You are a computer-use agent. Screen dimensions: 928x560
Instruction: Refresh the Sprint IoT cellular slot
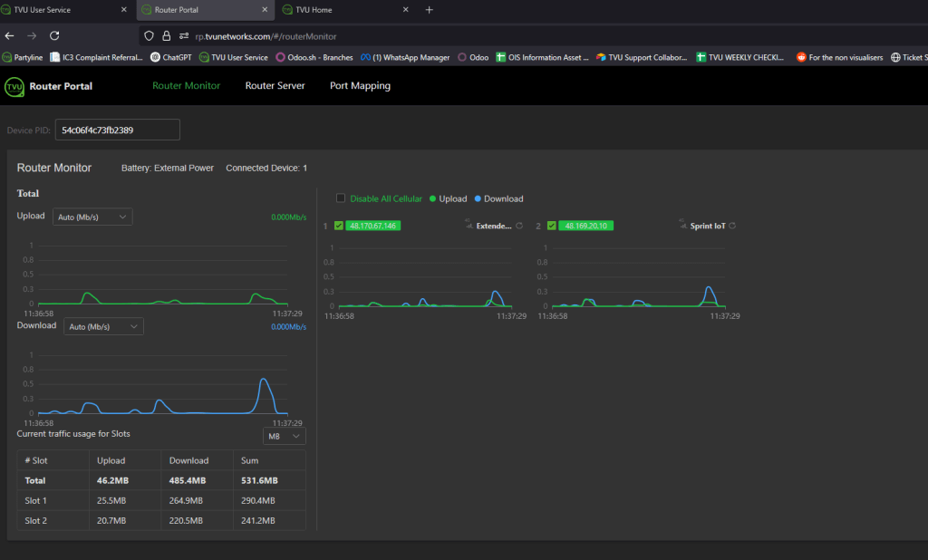click(732, 226)
